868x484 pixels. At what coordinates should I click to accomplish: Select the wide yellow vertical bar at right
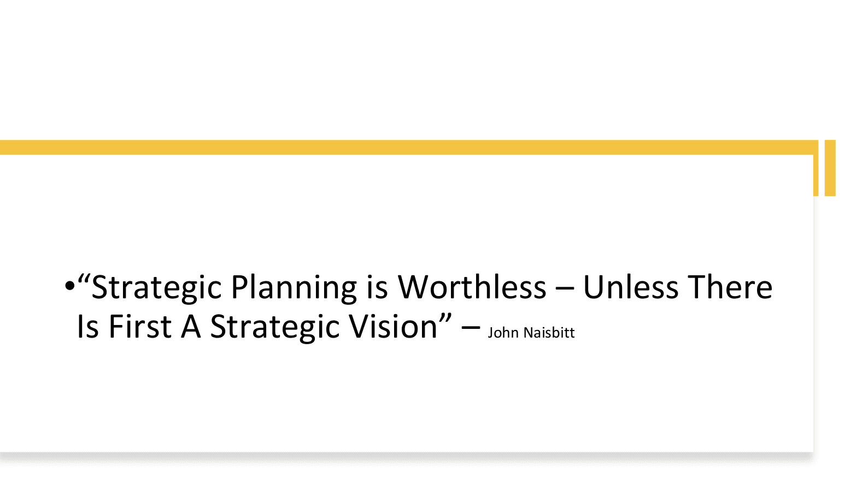[830, 168]
